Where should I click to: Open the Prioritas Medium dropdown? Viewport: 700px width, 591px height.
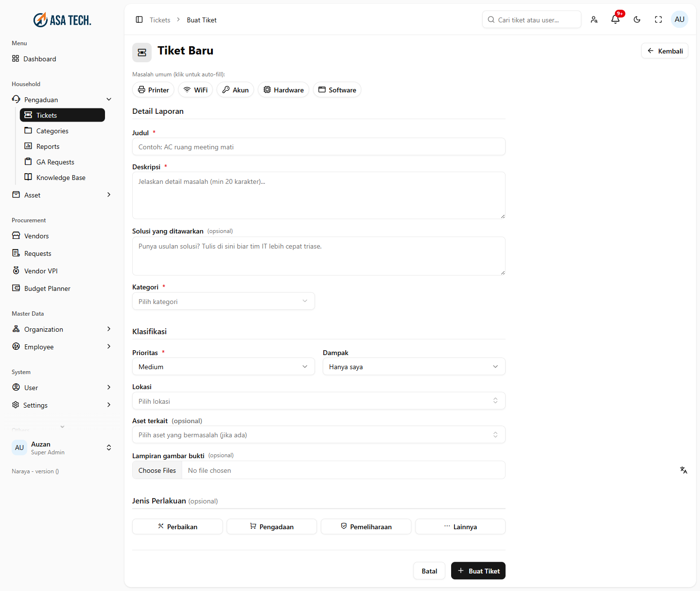[224, 366]
